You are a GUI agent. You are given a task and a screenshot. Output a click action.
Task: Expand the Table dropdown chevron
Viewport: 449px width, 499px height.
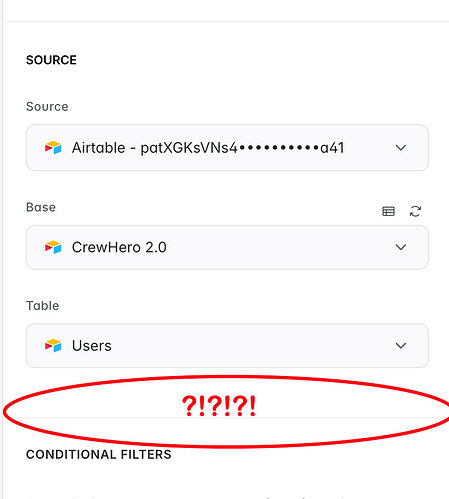pos(401,345)
